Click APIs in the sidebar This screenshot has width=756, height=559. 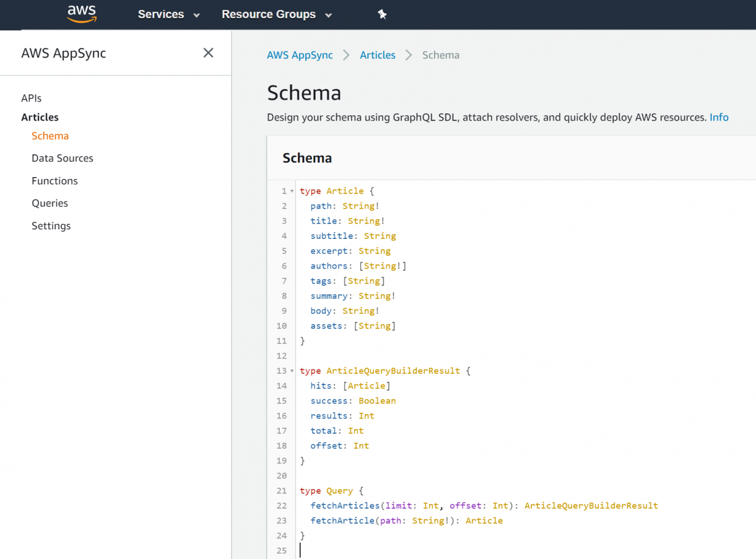coord(31,98)
